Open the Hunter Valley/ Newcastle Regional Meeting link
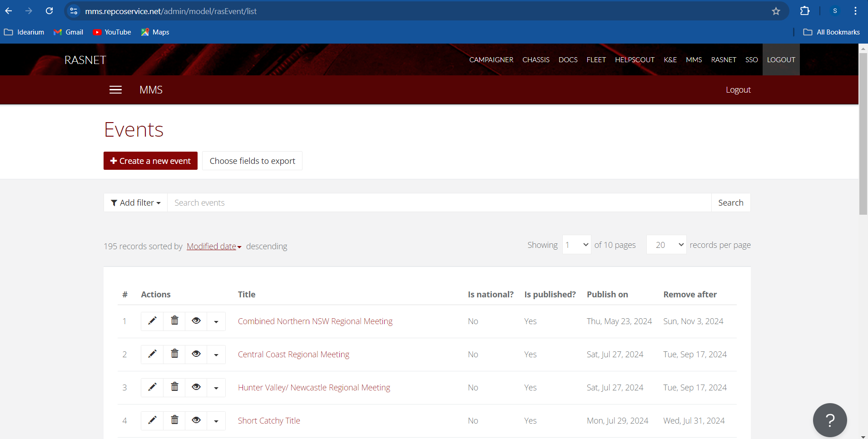868x439 pixels. [314, 388]
